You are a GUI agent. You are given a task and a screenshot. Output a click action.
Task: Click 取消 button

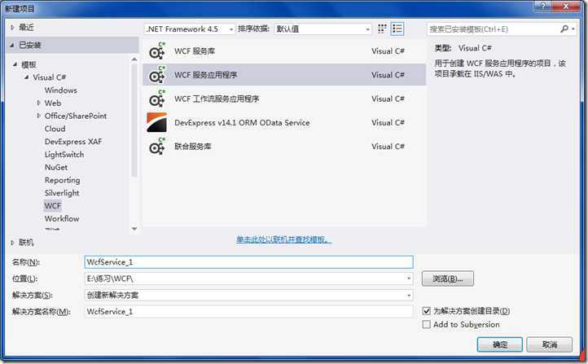pos(550,344)
